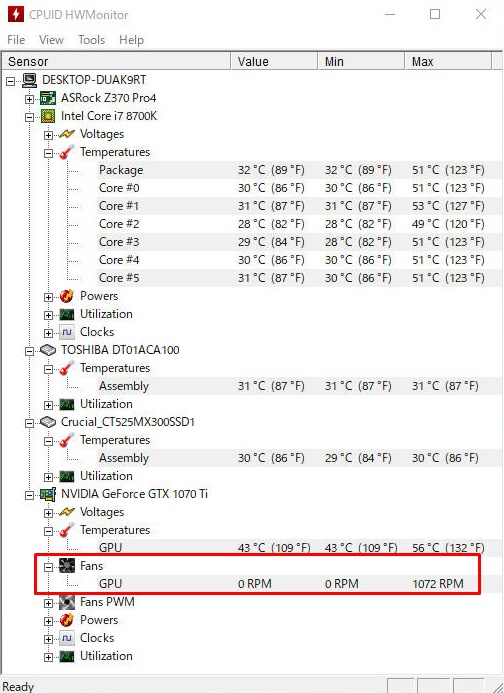504x693 pixels.
Task: Click the TOSHIBA DT01ACA100 hard drive icon
Action: click(48, 350)
